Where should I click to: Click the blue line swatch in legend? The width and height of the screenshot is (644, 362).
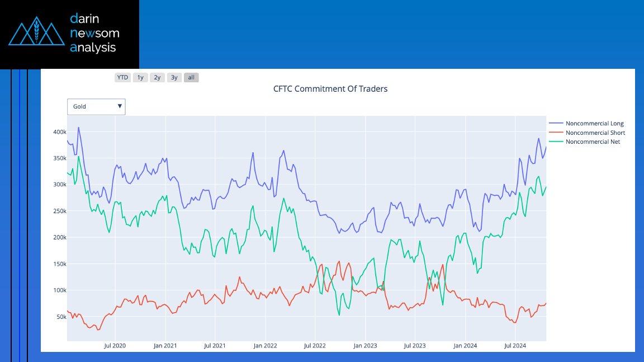pyautogui.click(x=556, y=124)
